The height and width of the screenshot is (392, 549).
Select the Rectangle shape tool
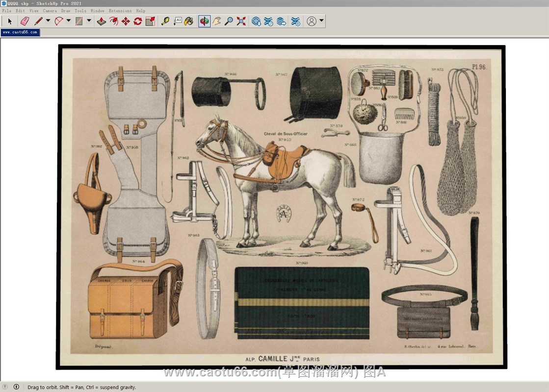[x=79, y=22]
